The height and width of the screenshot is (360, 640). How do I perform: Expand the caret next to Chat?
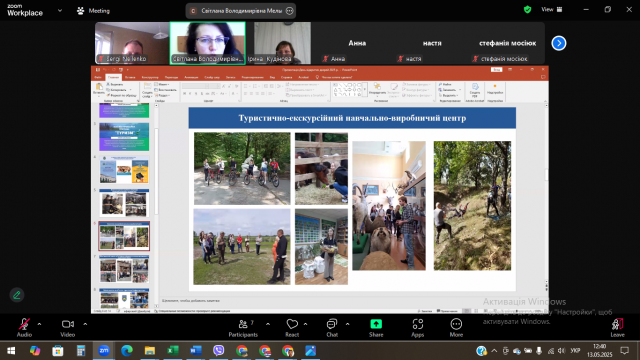[347, 324]
